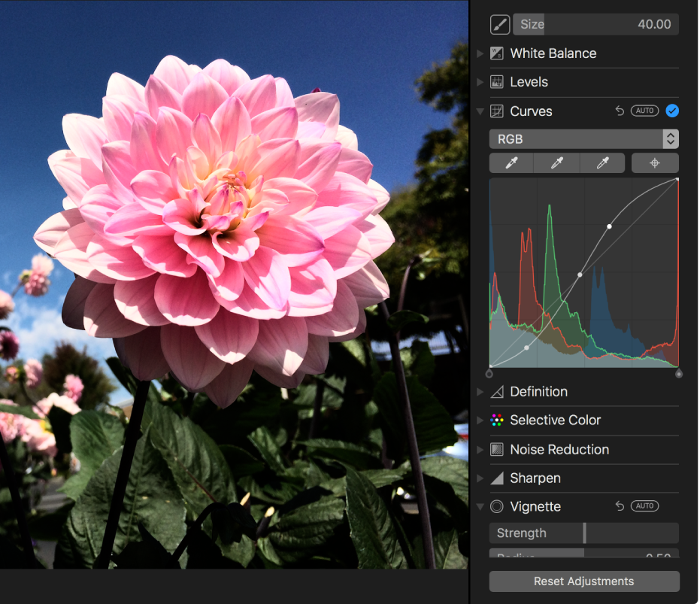This screenshot has width=700, height=604.
Task: Expand the White Balance section
Action: (x=480, y=53)
